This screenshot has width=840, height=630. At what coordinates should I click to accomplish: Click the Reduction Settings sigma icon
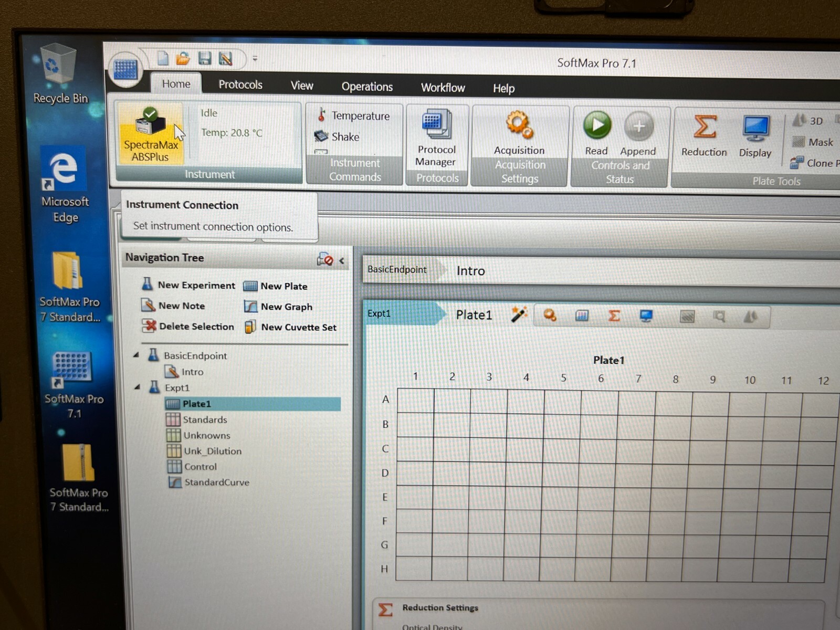tap(385, 609)
